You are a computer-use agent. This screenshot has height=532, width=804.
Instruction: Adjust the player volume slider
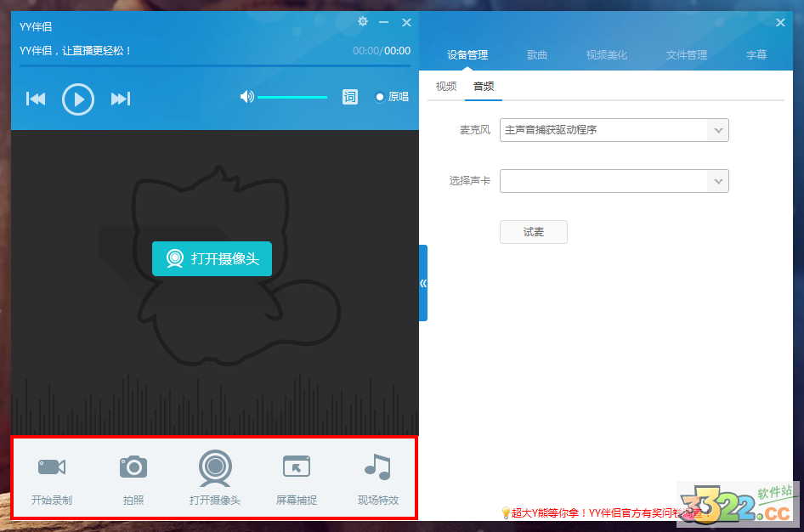(x=292, y=97)
